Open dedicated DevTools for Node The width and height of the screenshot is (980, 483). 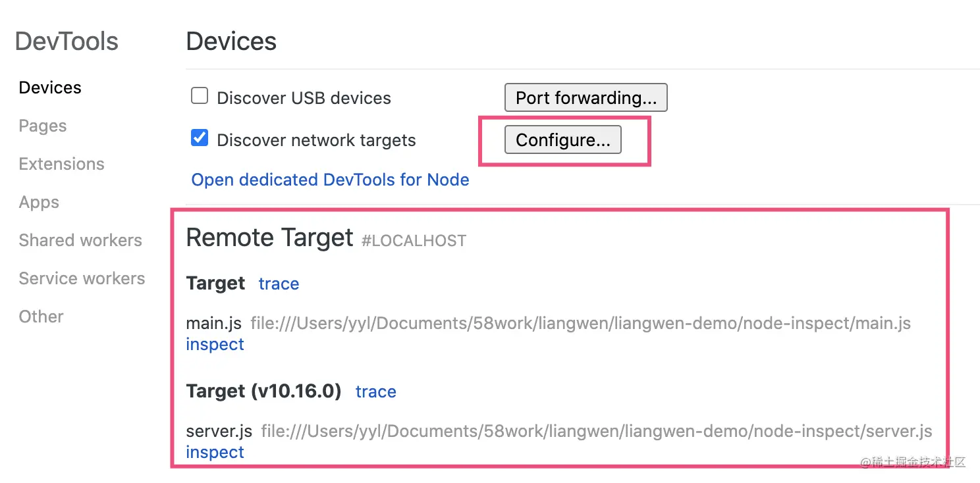point(330,180)
